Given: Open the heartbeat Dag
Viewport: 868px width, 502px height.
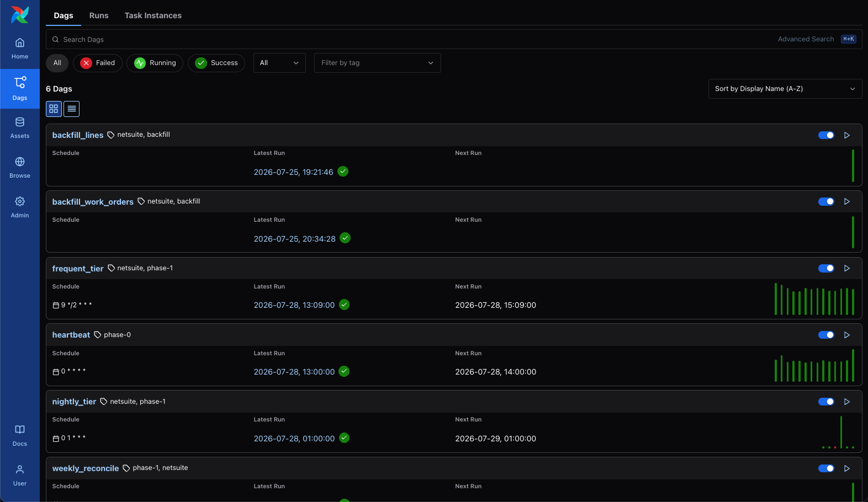Looking at the screenshot, I should [71, 335].
